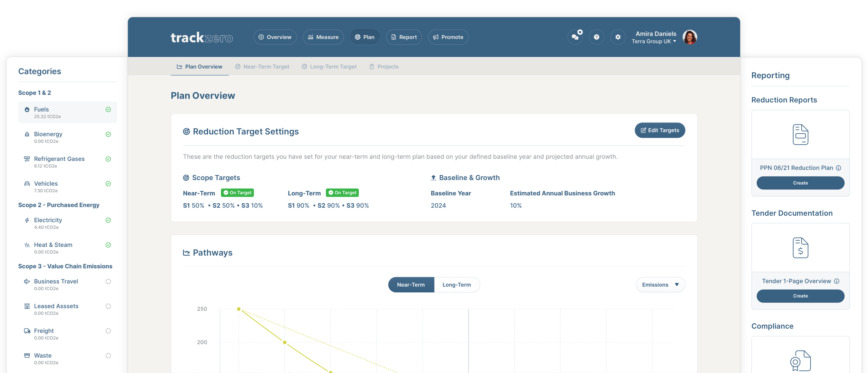Viewport: 868px width, 373px height.
Task: Toggle the Fuels completed check mark
Action: pyautogui.click(x=108, y=109)
